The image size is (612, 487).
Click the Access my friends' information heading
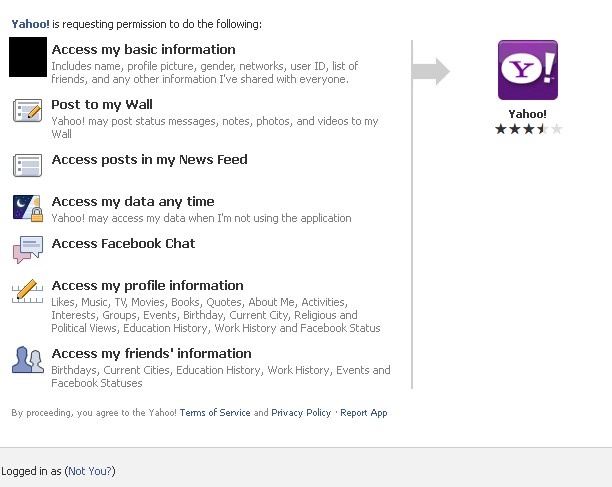151,354
